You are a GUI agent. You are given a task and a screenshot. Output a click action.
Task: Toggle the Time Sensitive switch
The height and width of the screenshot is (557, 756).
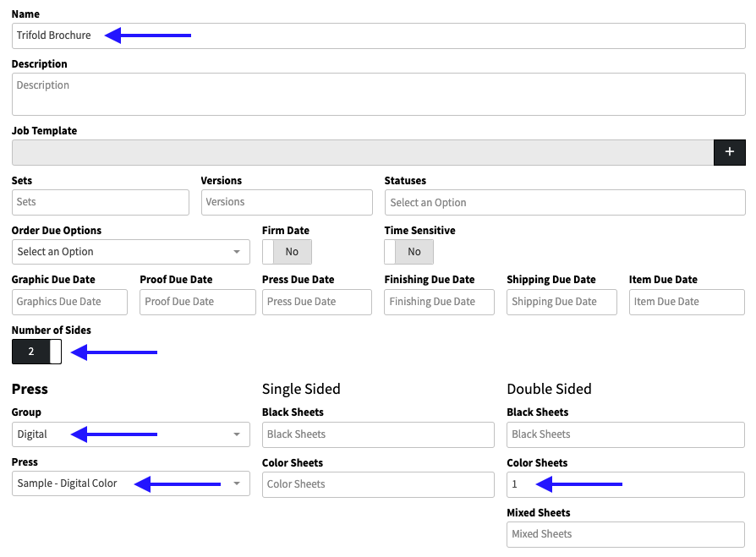[408, 252]
